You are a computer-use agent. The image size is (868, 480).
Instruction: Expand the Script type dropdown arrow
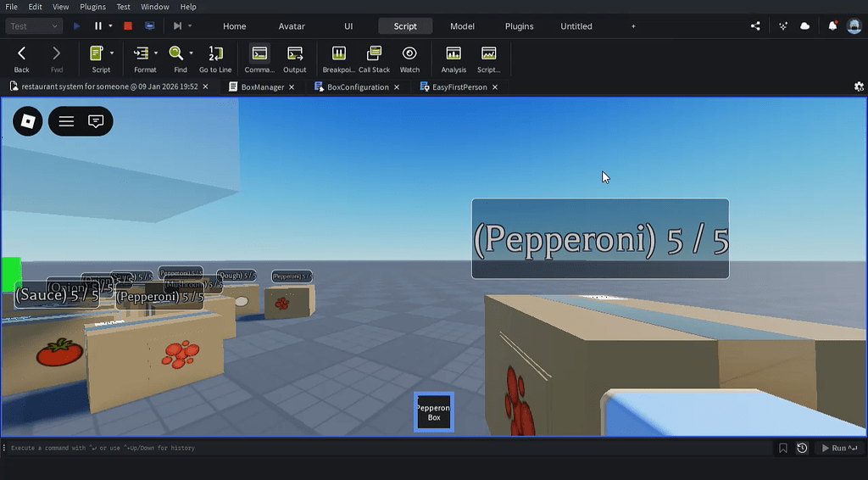coord(112,53)
